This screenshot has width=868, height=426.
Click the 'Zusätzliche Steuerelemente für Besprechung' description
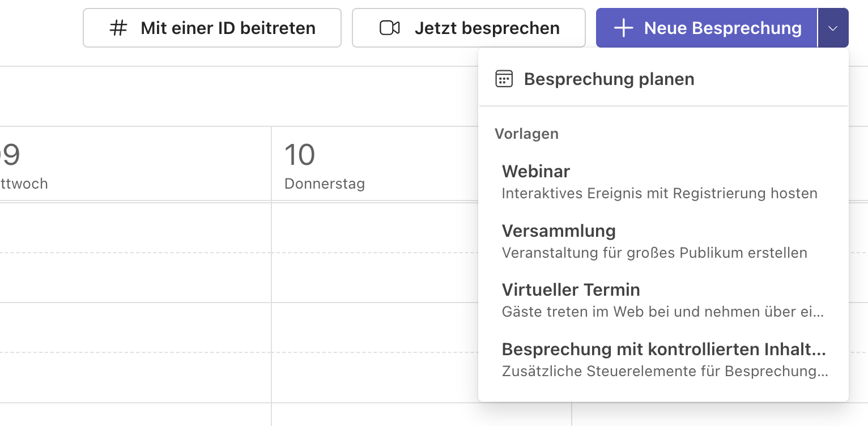(x=665, y=371)
